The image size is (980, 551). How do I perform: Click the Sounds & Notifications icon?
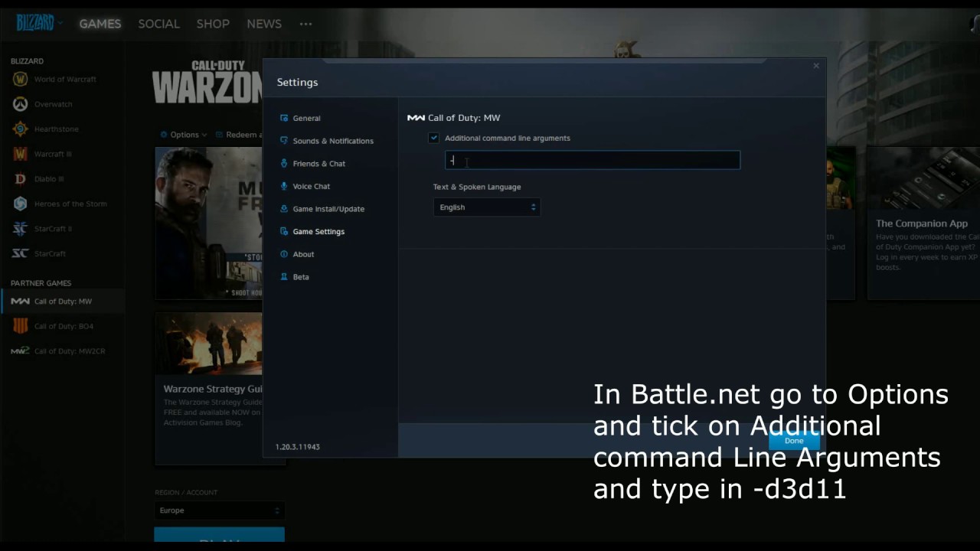click(284, 141)
